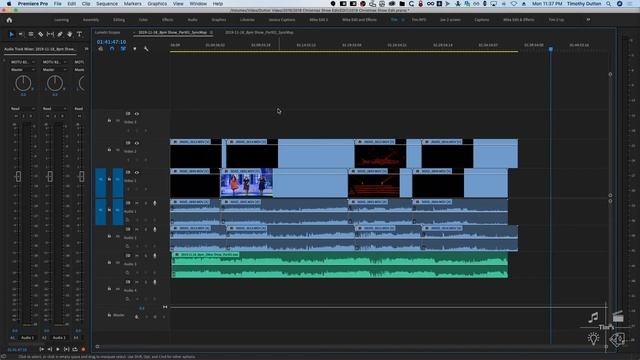Click the stage thumbnail clip on Video 1
The height and width of the screenshot is (360, 640).
[247, 184]
